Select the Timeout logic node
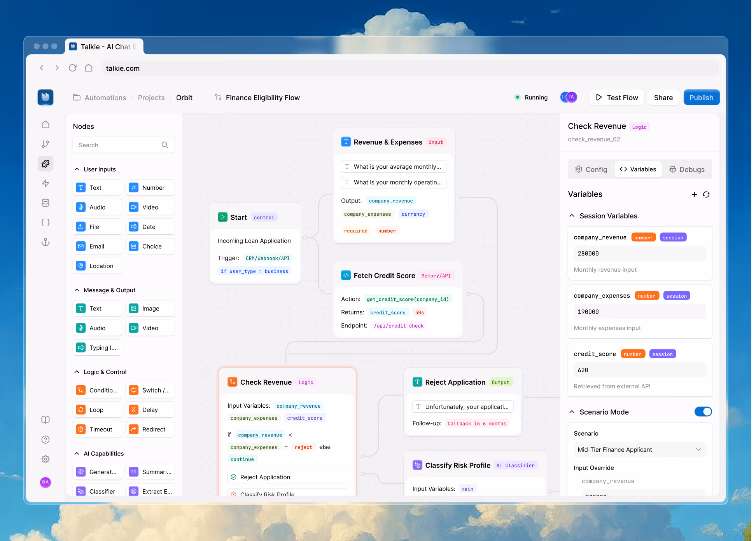Screen dimensions: 756x541 tap(97, 429)
